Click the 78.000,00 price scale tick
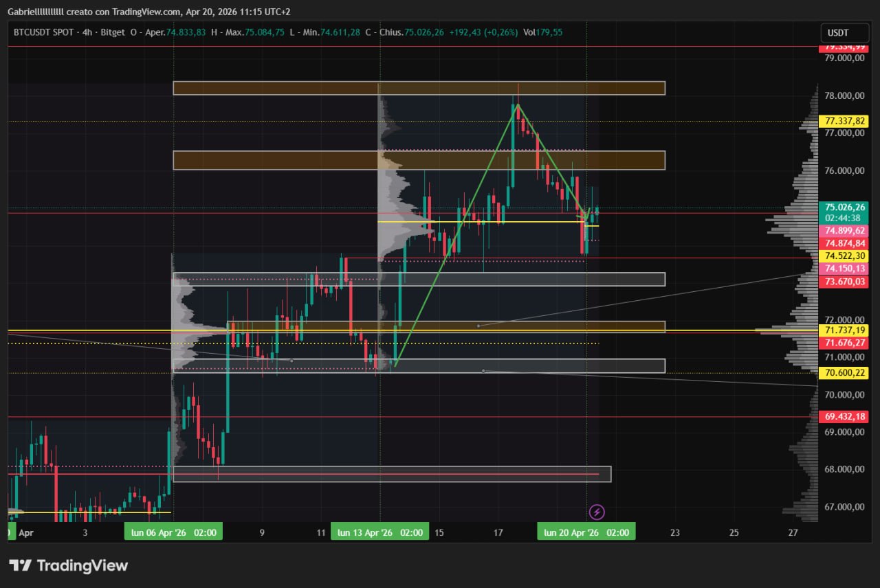The height and width of the screenshot is (588, 880). point(844,95)
